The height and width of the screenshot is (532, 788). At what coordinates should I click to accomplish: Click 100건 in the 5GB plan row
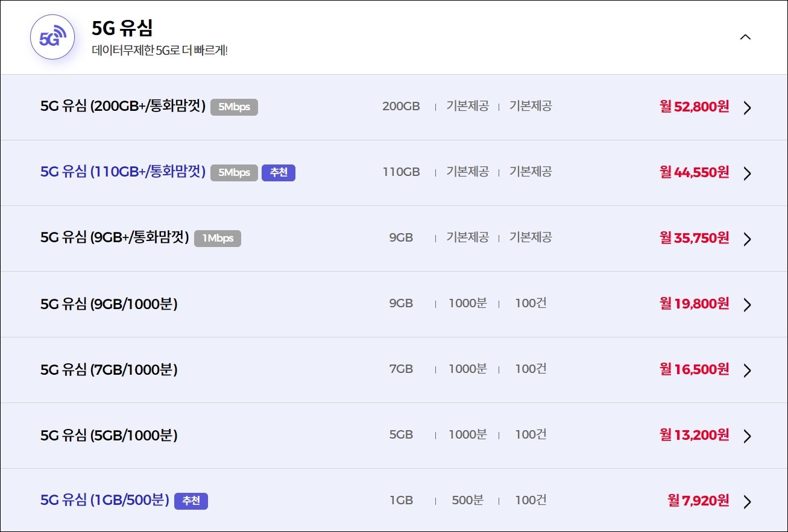531,435
